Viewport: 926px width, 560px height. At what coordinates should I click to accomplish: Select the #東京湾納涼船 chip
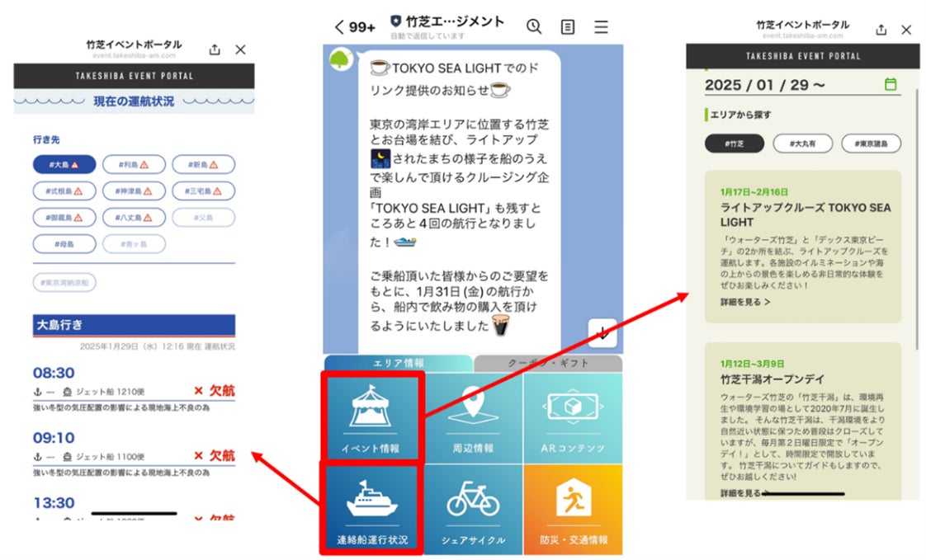point(64,283)
